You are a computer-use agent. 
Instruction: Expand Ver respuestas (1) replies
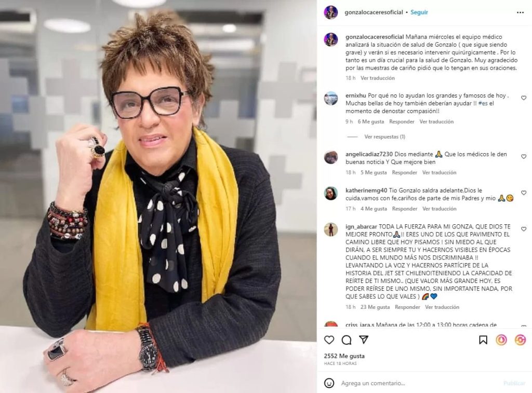coord(385,137)
